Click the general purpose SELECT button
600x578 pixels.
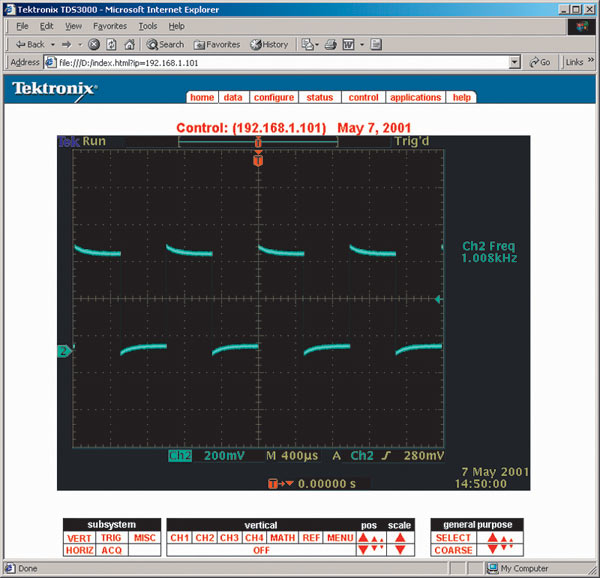pos(453,538)
